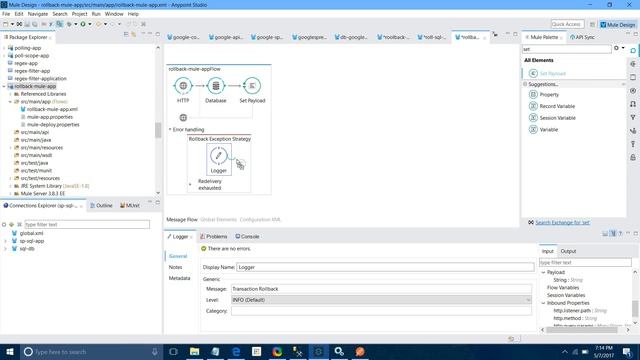Switch to Configuration XML view

[260, 220]
